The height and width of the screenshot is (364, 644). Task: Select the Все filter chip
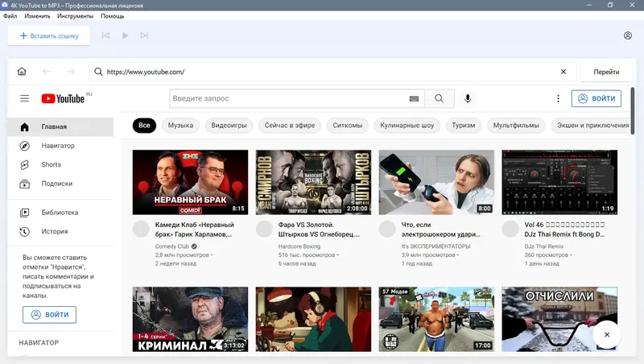[144, 126]
